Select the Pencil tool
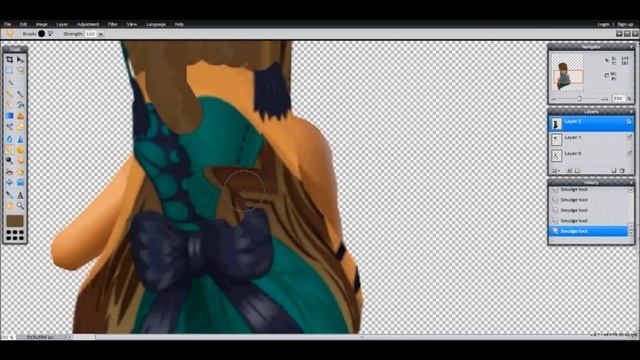 pyautogui.click(x=9, y=93)
